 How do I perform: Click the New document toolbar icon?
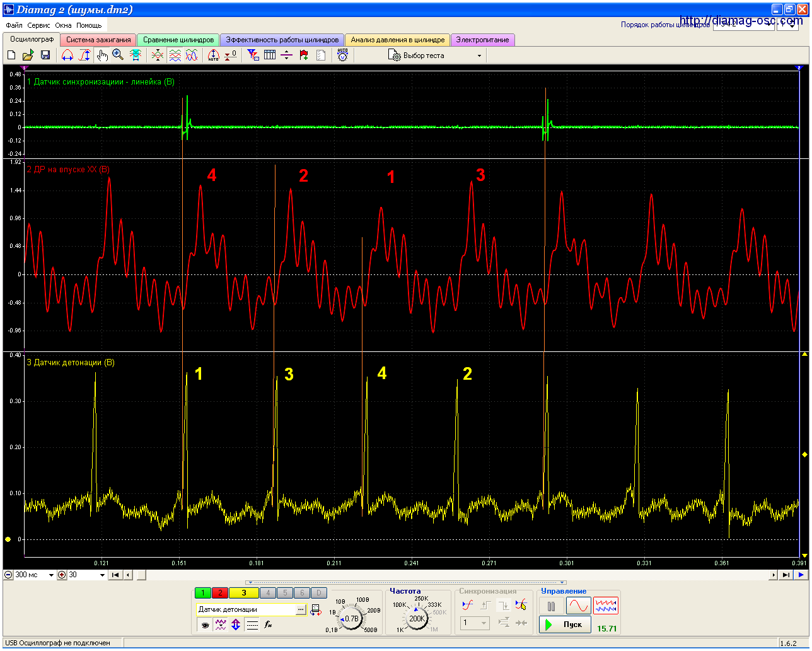coord(11,56)
